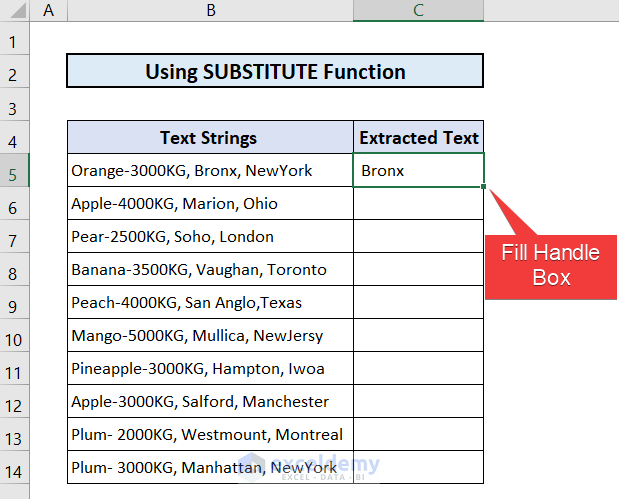The height and width of the screenshot is (499, 619).
Task: Select row 14 header
Action: pyautogui.click(x=14, y=468)
